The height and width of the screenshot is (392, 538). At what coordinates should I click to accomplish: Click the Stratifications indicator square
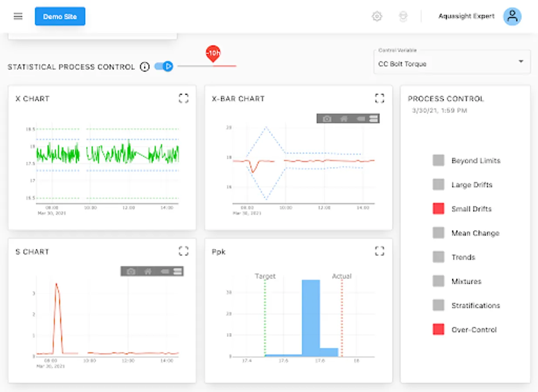coord(438,305)
